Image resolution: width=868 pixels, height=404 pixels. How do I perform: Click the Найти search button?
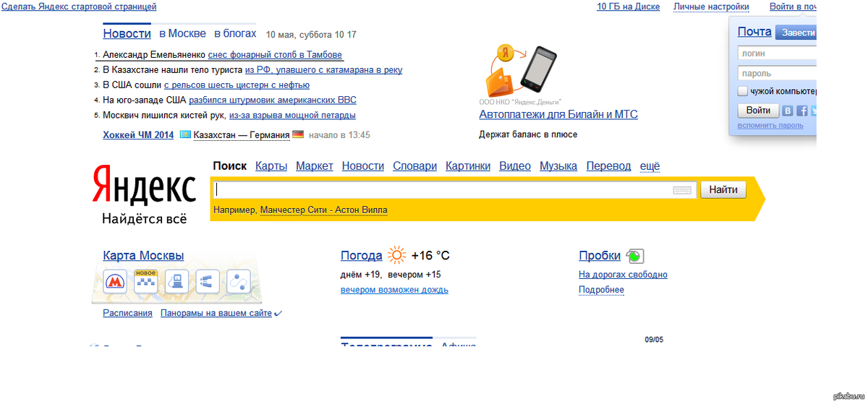723,190
